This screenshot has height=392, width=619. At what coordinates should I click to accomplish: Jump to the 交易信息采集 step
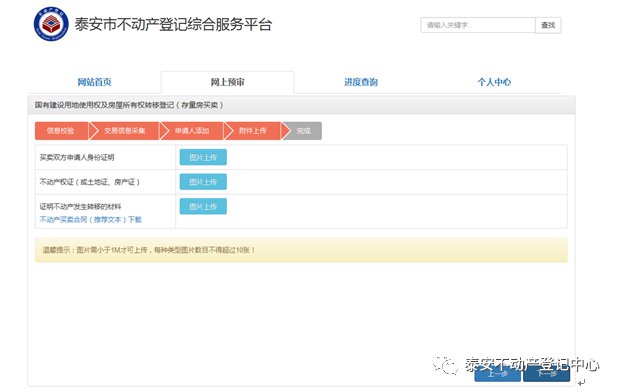click(x=125, y=131)
